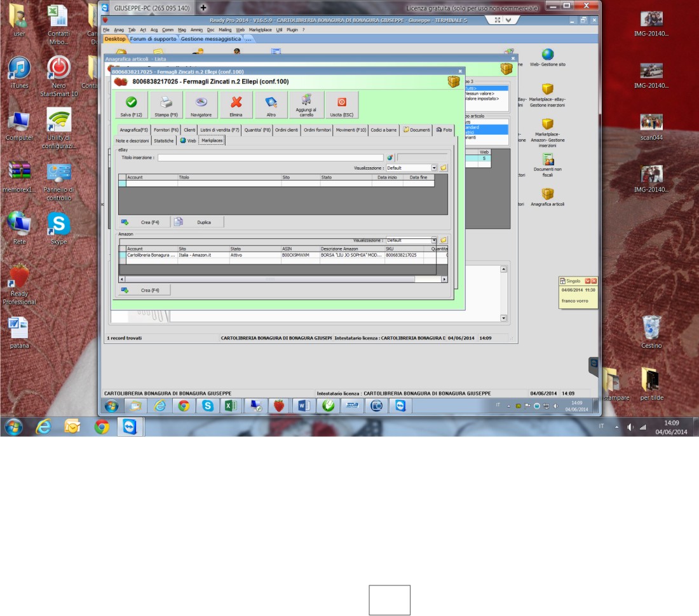Open the Web sub-tab

(187, 140)
